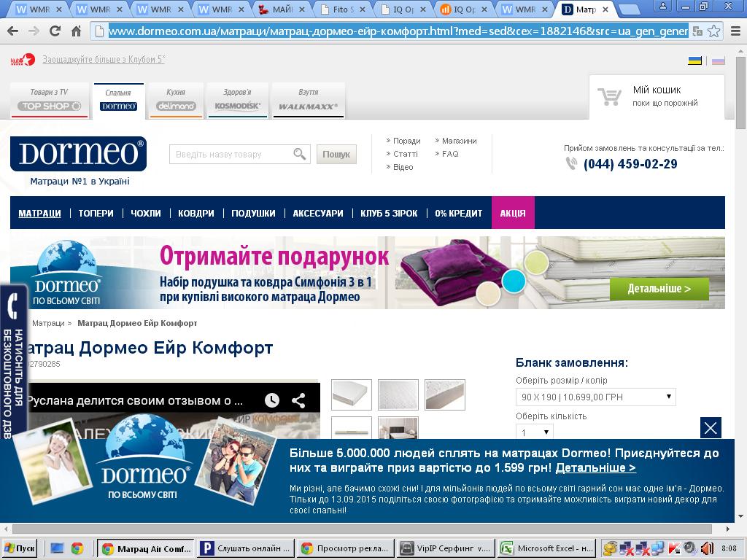Click the browser address bar
Image resolution: width=747 pixels, height=560 pixels.
[x=398, y=31]
